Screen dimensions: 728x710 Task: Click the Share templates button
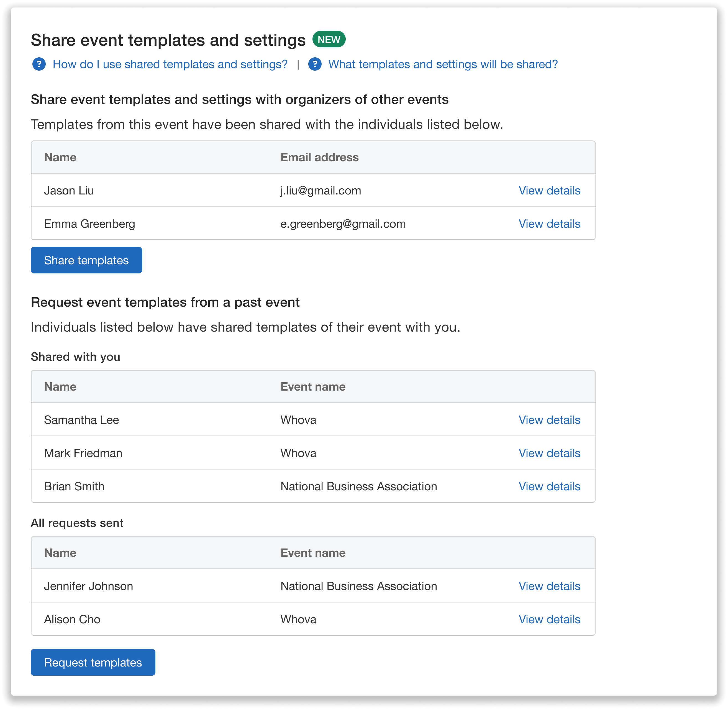86,260
